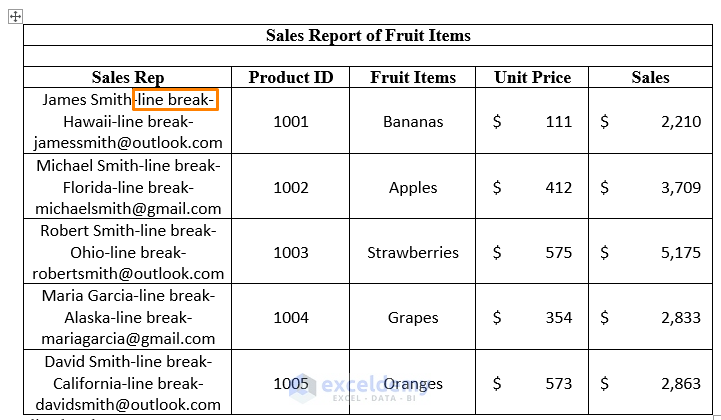Click the Product ID header cell

coord(291,77)
